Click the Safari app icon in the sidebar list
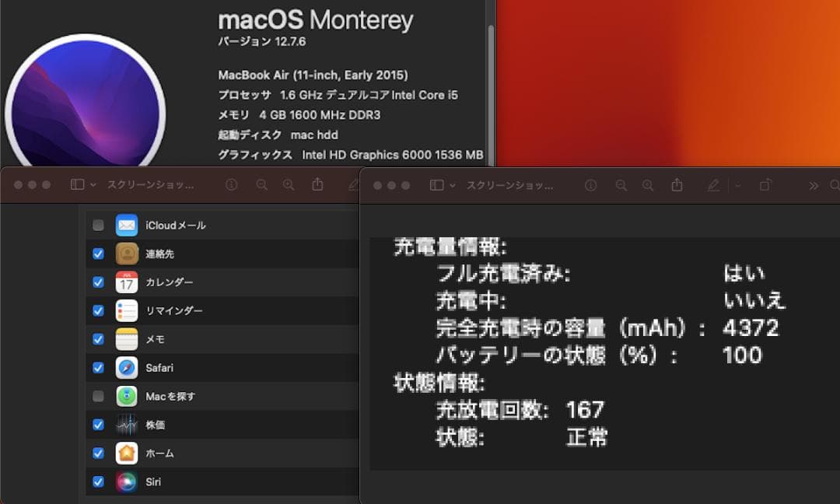The width and height of the screenshot is (840, 504). pyautogui.click(x=126, y=367)
